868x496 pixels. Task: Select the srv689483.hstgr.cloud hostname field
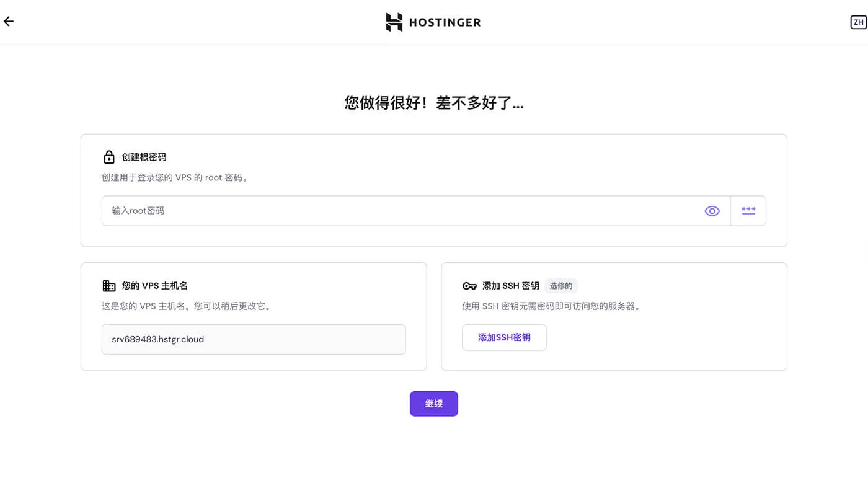pyautogui.click(x=254, y=339)
